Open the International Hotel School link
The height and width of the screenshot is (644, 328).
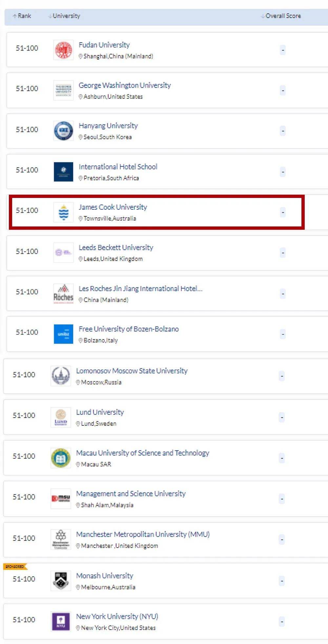click(118, 166)
